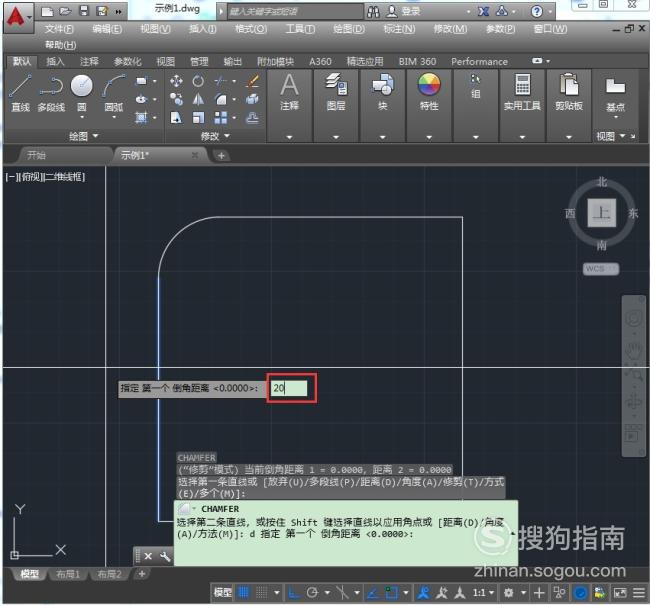Image resolution: width=650 pixels, height=605 pixels.
Task: Toggle ortho mode in status bar
Action: click(294, 593)
